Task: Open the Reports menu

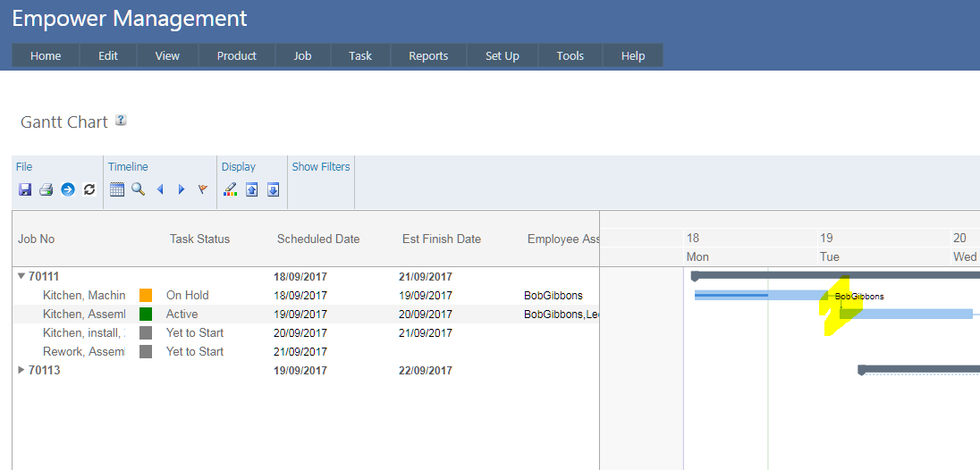Action: point(428,55)
